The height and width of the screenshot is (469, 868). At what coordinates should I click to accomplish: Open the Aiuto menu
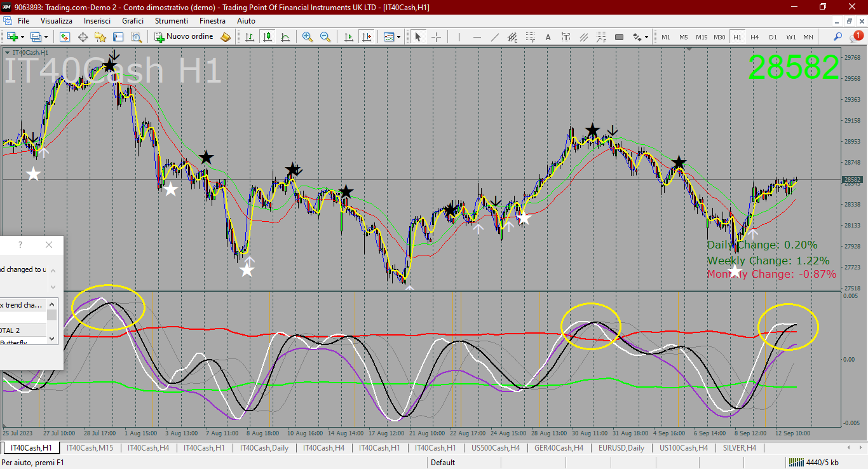pos(246,20)
